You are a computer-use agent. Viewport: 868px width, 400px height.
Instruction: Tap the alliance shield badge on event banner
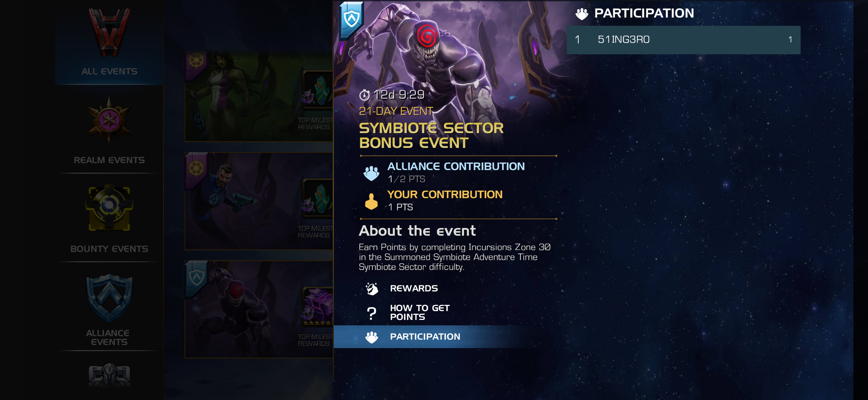point(351,20)
